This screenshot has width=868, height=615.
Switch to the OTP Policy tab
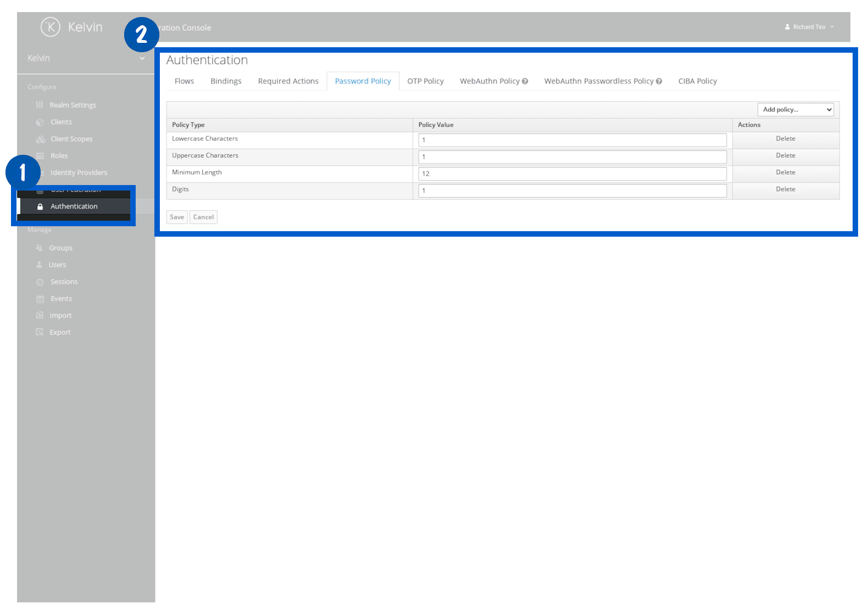click(x=425, y=81)
